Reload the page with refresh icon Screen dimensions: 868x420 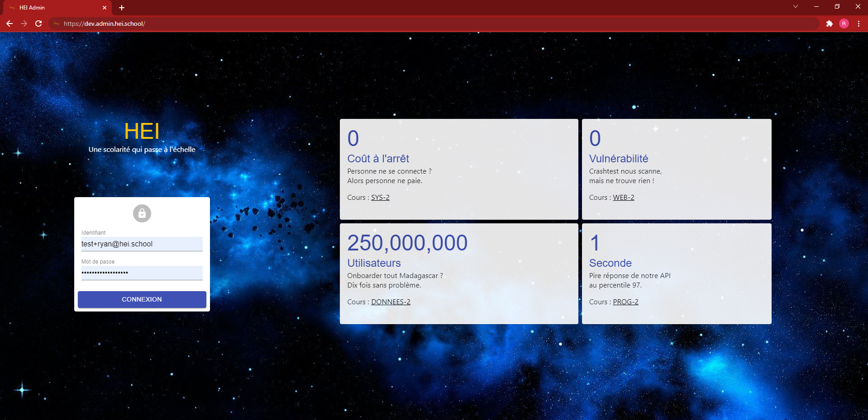tap(38, 24)
